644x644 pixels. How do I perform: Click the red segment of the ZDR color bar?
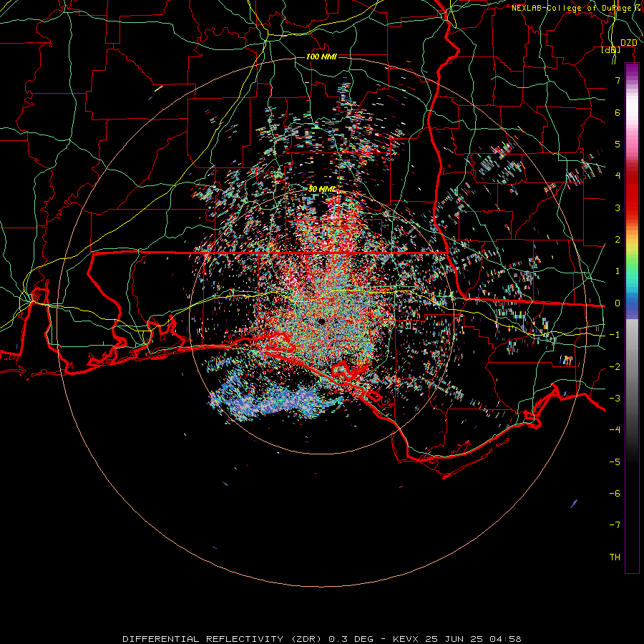click(x=632, y=193)
